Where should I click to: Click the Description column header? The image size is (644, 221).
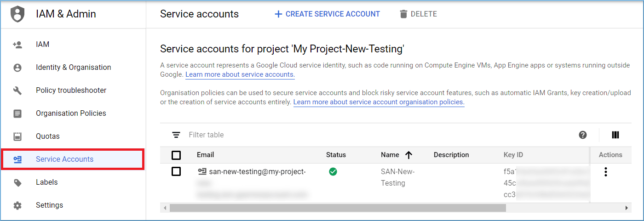coord(451,155)
